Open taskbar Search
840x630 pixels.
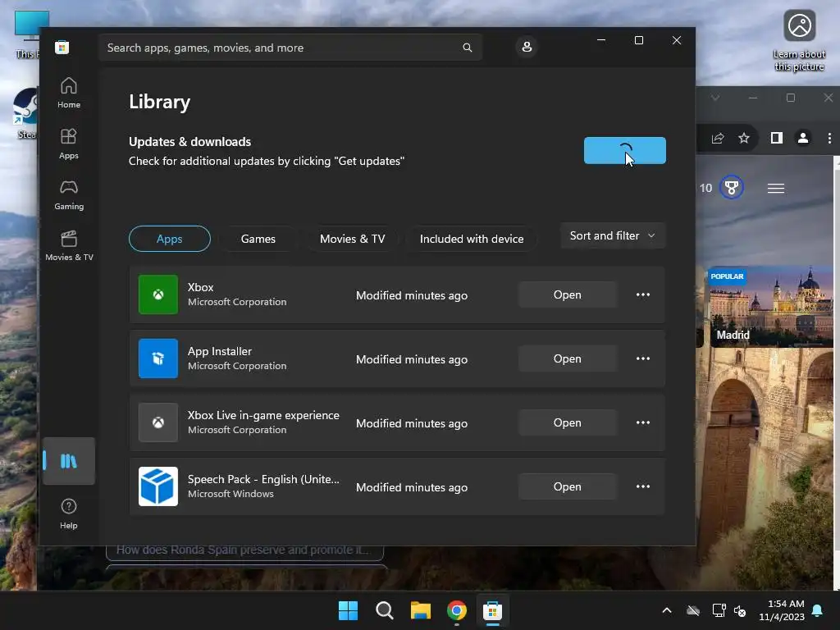(384, 610)
